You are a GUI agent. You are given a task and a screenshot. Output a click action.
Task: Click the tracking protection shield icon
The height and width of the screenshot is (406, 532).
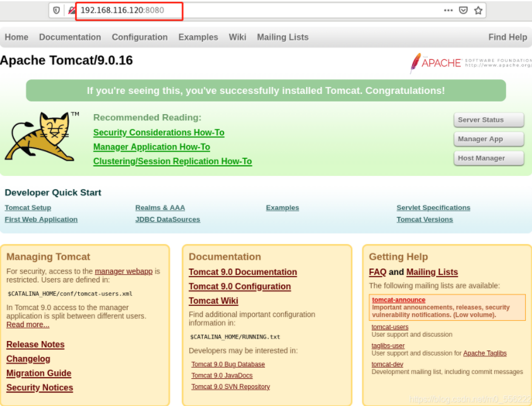coord(56,10)
